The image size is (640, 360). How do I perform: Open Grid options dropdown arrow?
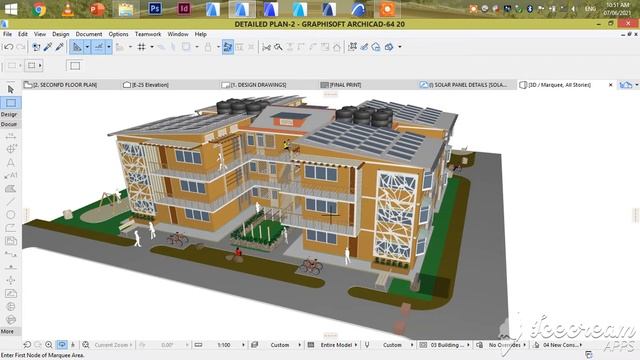[x=152, y=47]
